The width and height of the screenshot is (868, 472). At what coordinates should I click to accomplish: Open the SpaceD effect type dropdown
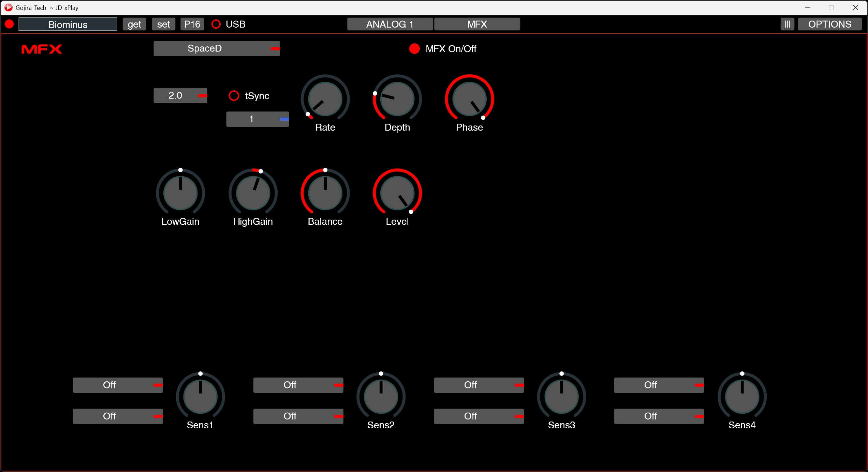pos(217,48)
